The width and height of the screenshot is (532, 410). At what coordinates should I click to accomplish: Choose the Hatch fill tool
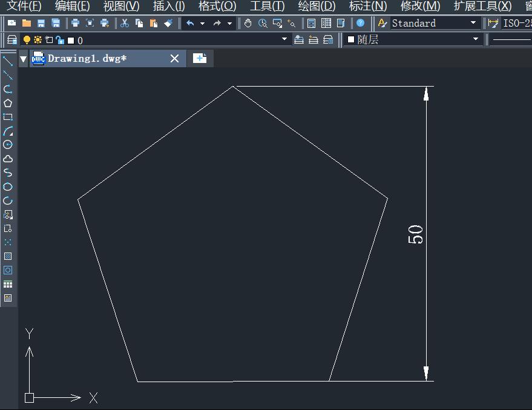tap(8, 256)
